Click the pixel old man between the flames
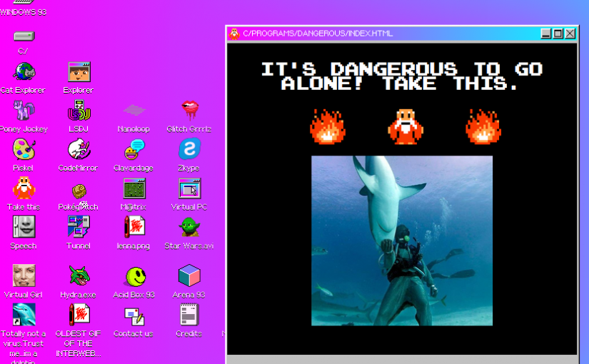Image resolution: width=589 pixels, height=364 pixels. pyautogui.click(x=406, y=126)
